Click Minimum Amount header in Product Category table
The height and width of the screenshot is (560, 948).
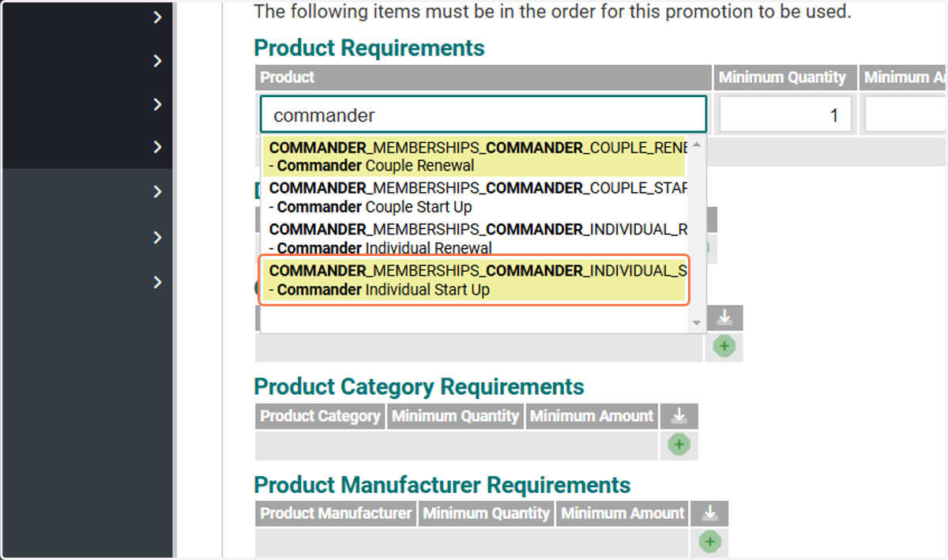[x=592, y=416]
